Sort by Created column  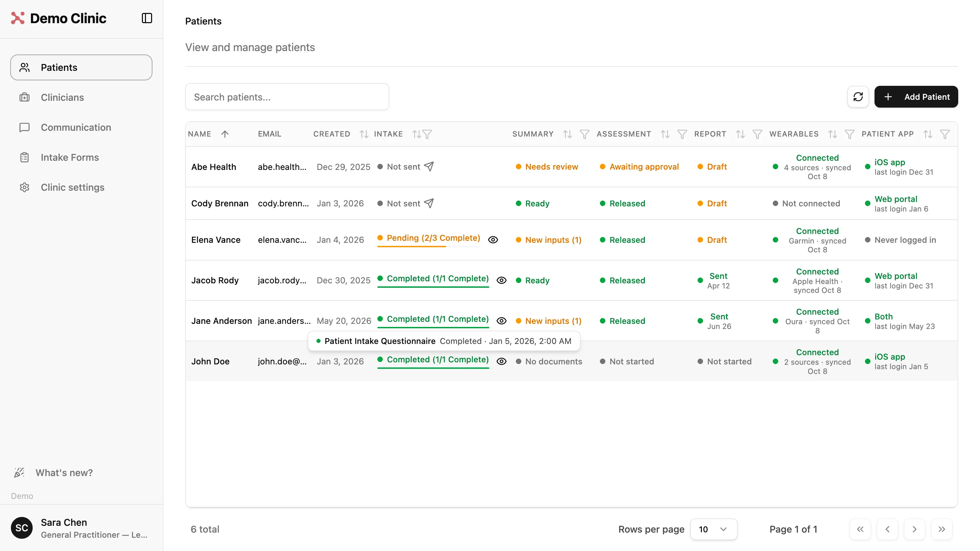364,134
